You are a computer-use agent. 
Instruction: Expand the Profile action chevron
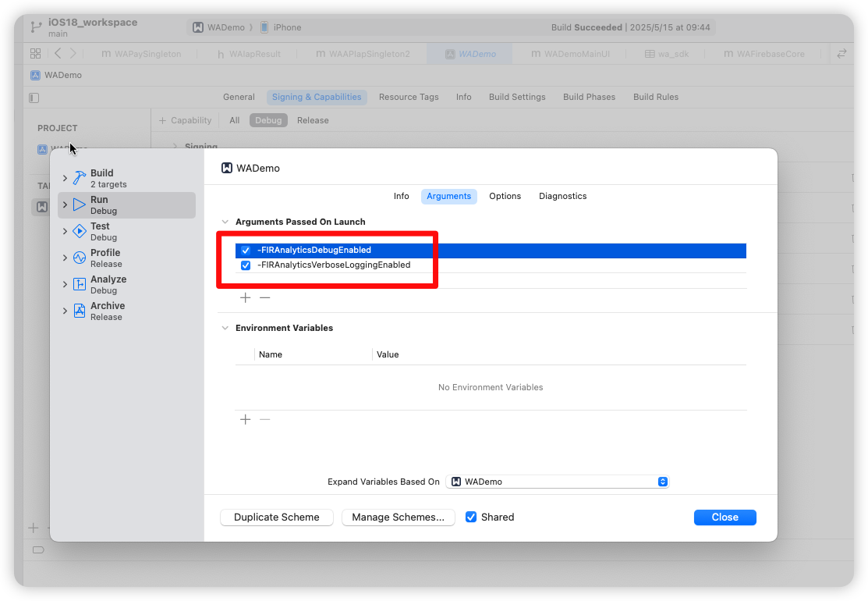coord(66,258)
